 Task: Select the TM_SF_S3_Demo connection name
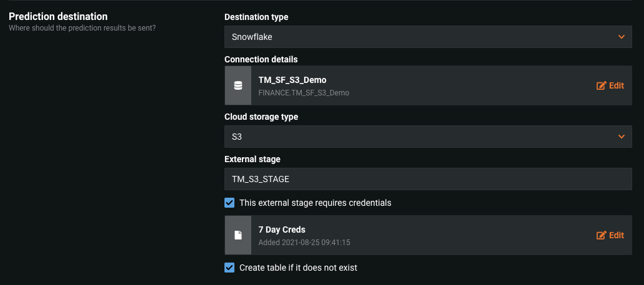(x=292, y=80)
